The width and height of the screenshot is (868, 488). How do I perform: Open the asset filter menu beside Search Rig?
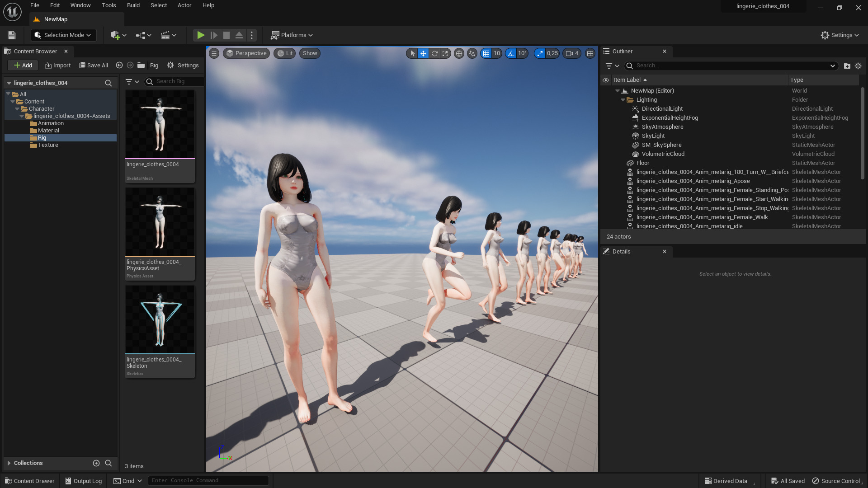[x=132, y=82]
